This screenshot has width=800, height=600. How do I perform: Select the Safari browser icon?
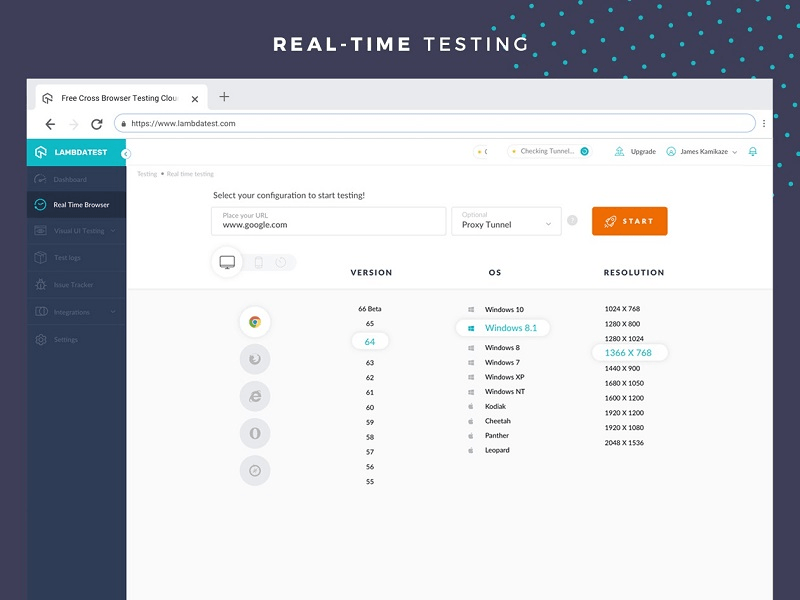(255, 470)
